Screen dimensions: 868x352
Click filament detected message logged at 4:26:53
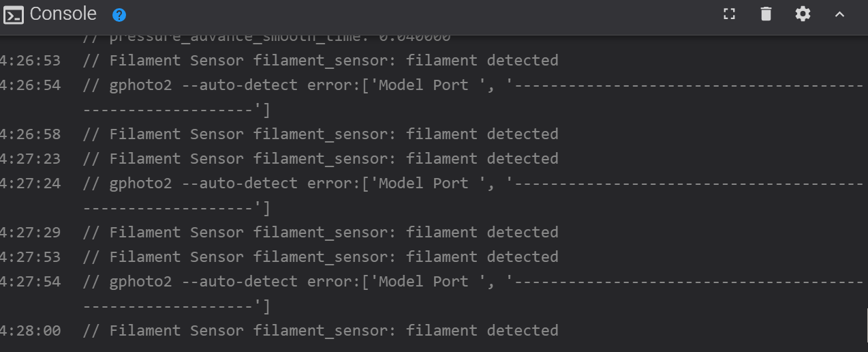[x=320, y=61]
